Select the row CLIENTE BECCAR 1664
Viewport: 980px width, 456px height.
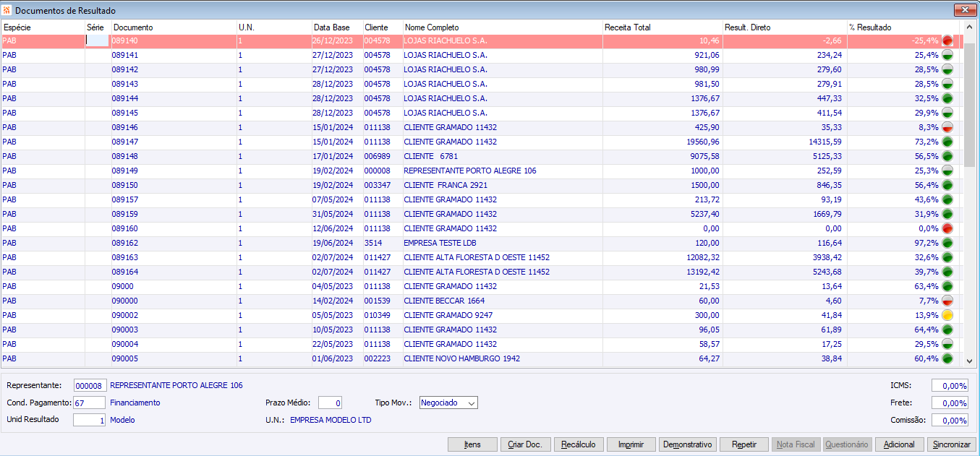point(481,301)
